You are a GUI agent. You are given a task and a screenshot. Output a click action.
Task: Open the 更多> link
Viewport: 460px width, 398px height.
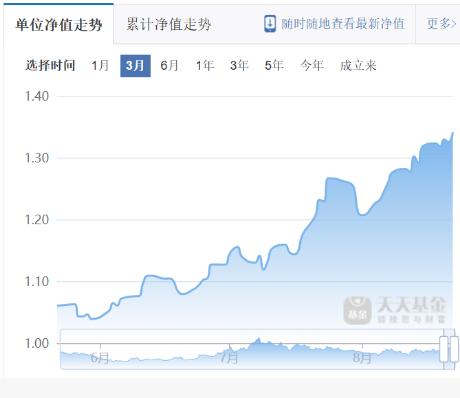(x=441, y=24)
